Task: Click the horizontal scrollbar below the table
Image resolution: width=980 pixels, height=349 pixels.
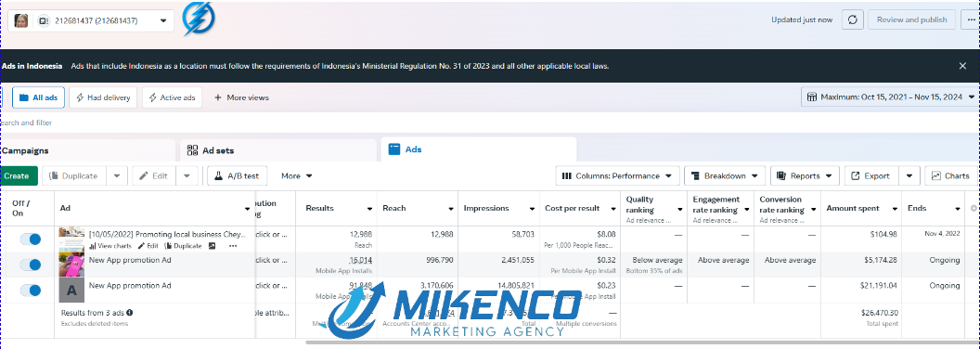Action: click(x=641, y=343)
